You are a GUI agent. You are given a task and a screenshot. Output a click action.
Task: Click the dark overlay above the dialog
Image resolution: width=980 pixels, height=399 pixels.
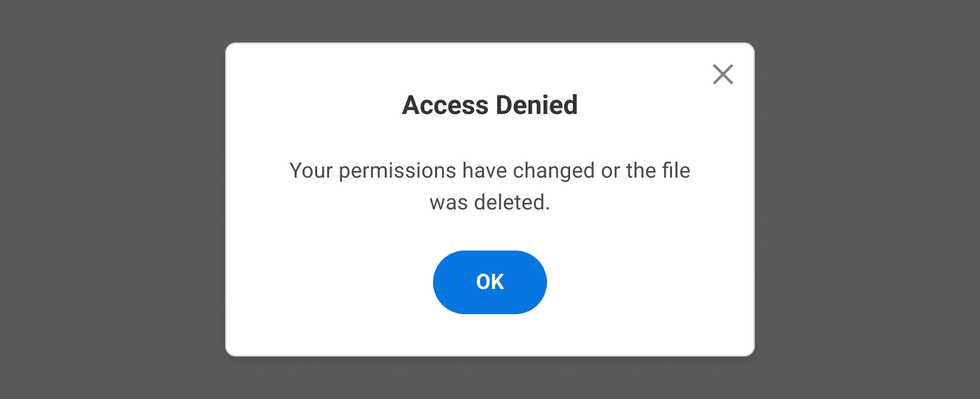point(490,20)
